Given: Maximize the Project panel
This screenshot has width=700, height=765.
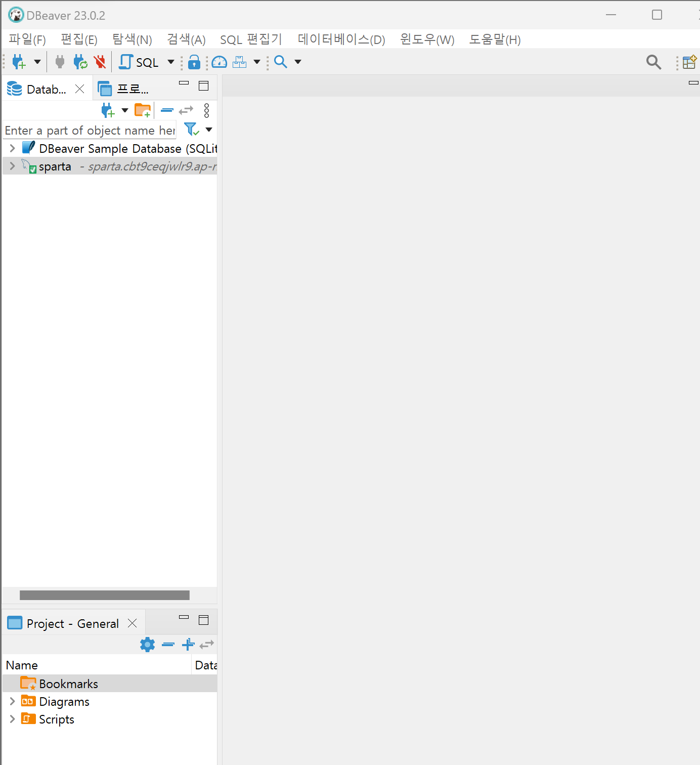Looking at the screenshot, I should coord(204,620).
